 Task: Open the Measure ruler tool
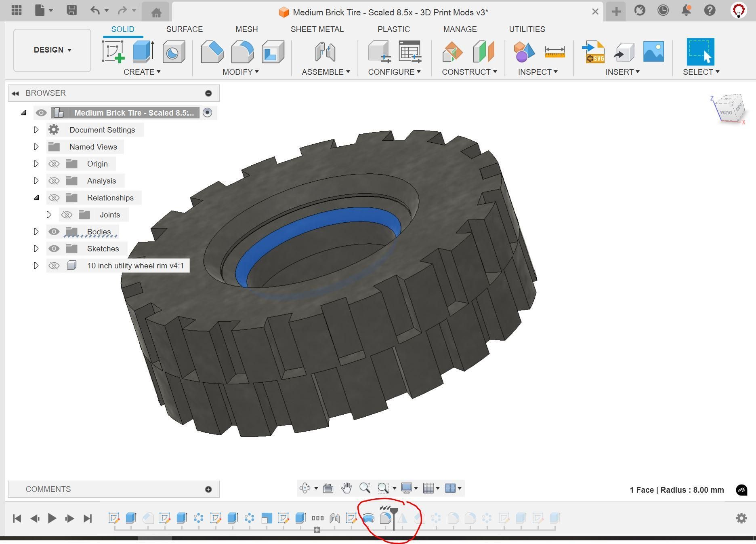coord(555,52)
